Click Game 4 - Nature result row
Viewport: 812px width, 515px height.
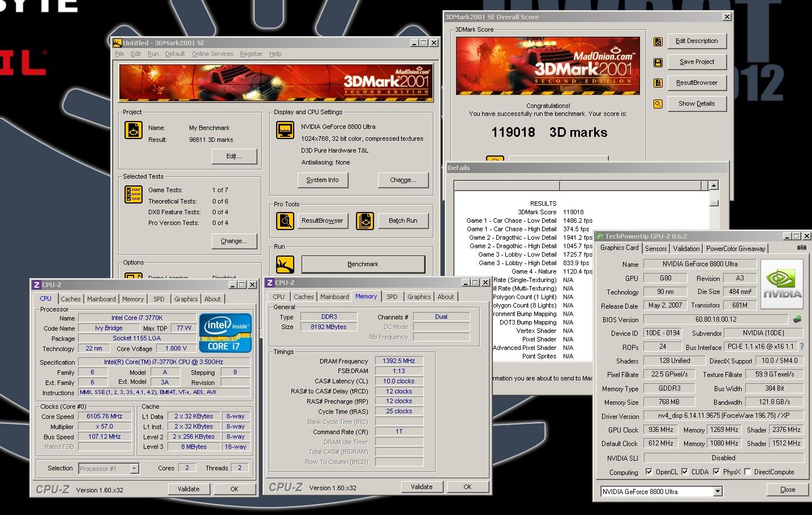[552, 271]
